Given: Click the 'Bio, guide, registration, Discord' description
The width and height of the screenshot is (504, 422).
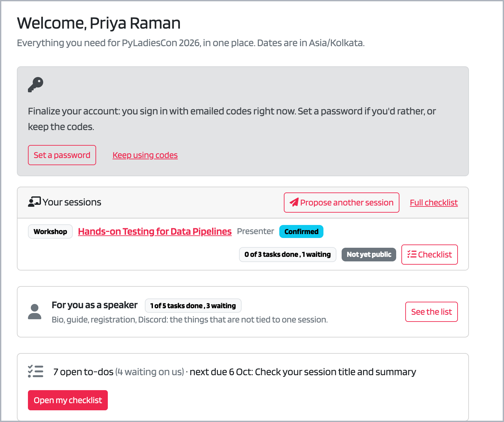Looking at the screenshot, I should 190,320.
